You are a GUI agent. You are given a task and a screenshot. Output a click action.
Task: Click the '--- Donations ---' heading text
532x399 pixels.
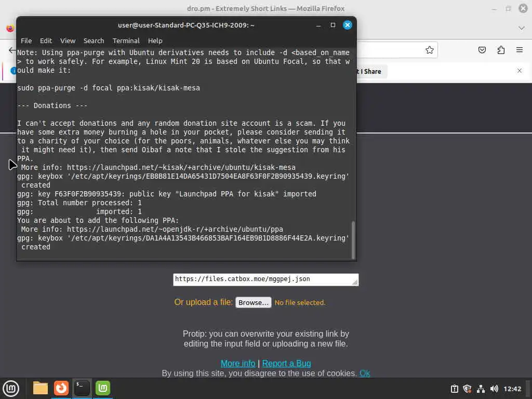(52, 105)
